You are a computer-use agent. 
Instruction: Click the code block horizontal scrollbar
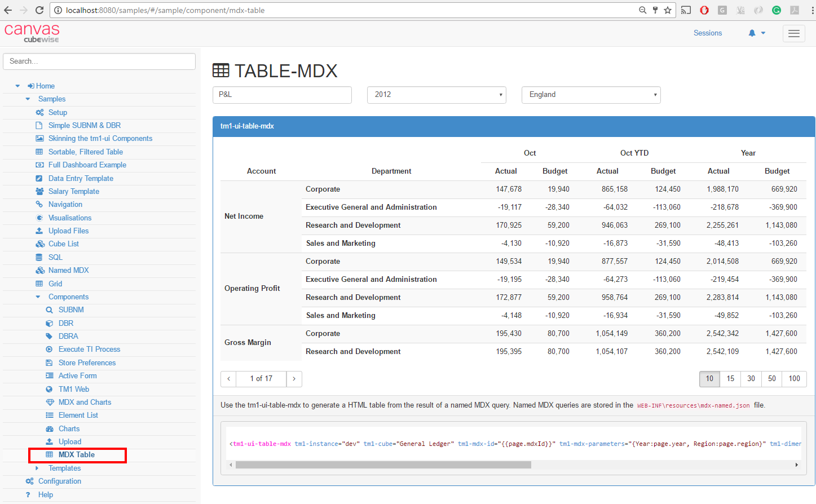(x=383, y=465)
